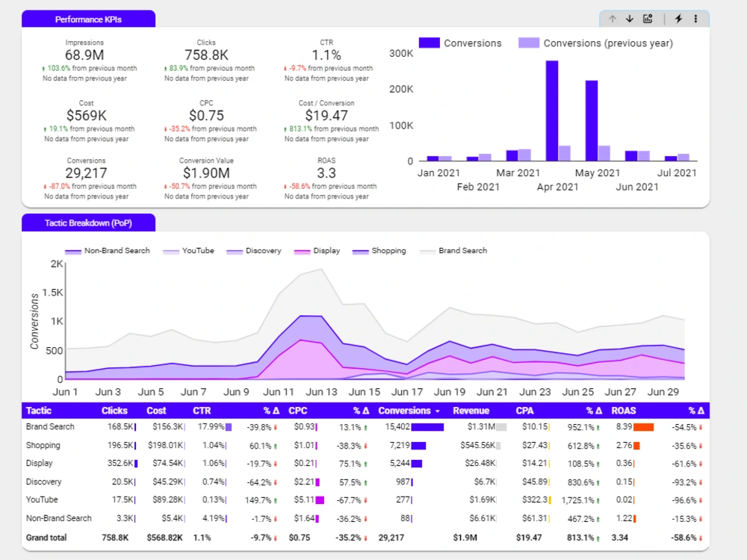This screenshot has height=560, width=747.
Task: Select the Tactic Breakdown (PoP) tab
Action: [x=89, y=223]
